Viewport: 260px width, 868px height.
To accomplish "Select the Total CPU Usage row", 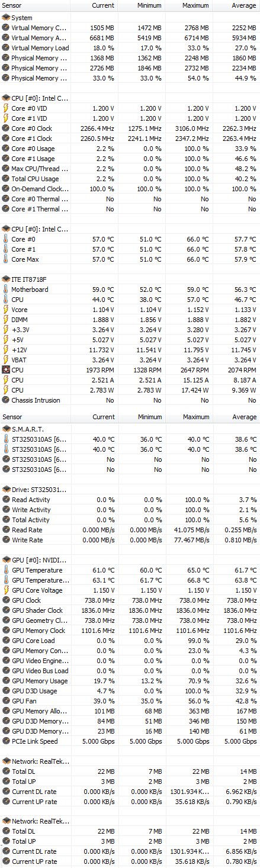I will [130, 179].
